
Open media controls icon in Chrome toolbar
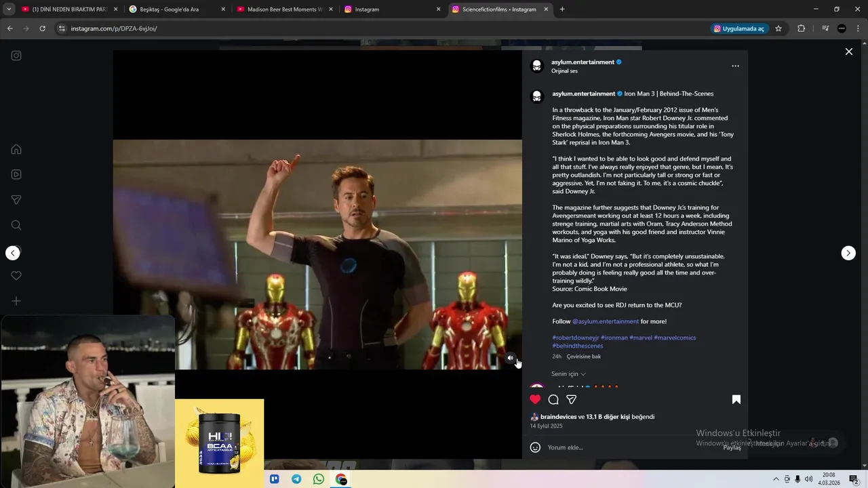point(825,28)
